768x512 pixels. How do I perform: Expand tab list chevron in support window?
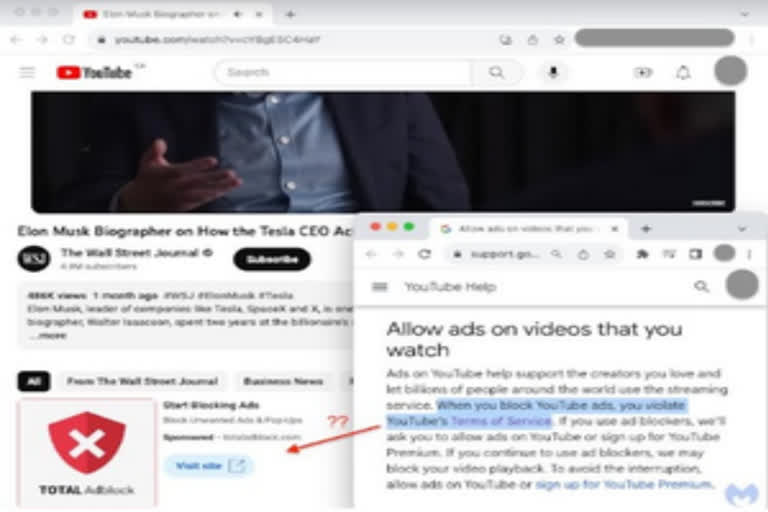(742, 229)
